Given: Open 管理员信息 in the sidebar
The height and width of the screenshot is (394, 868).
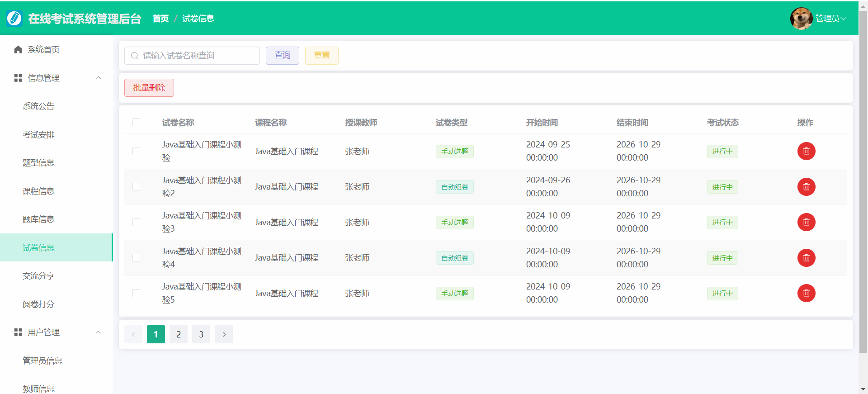Looking at the screenshot, I should (56, 361).
